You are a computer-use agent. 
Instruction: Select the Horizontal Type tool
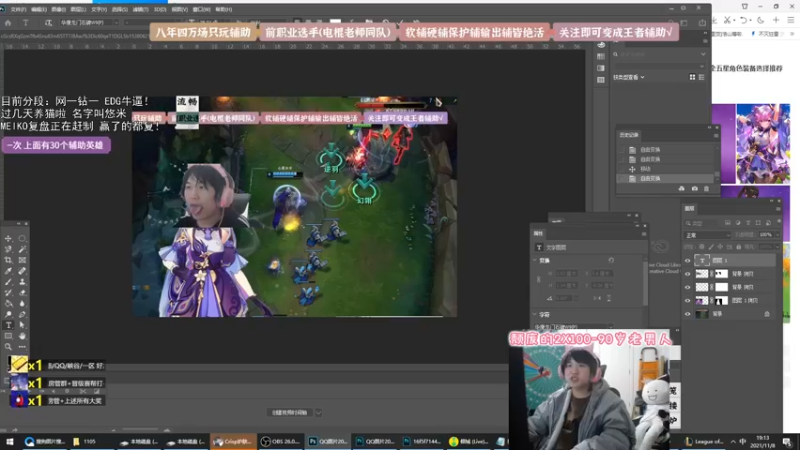point(8,325)
